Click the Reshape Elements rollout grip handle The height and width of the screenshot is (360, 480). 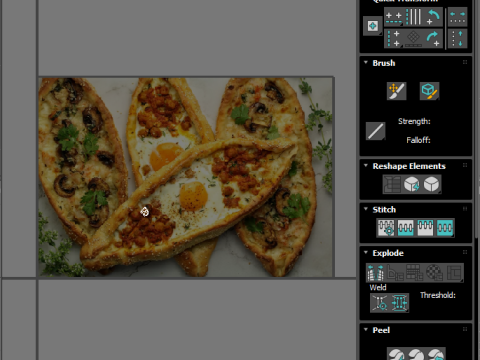(465, 165)
